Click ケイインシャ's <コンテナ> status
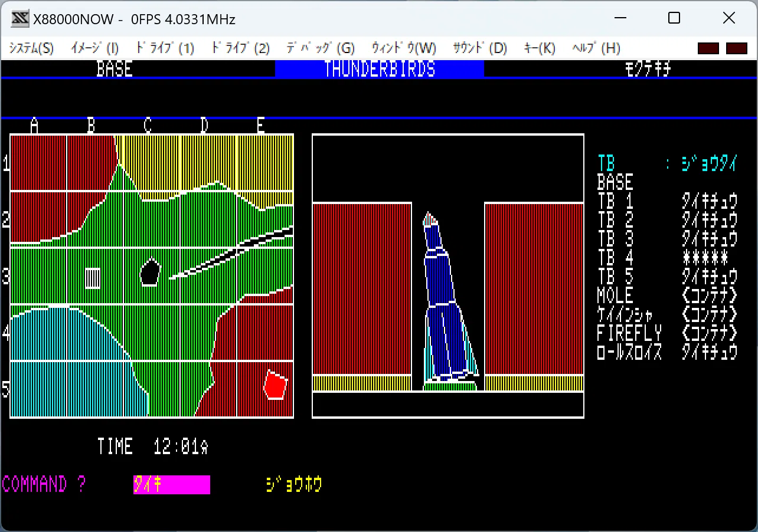The width and height of the screenshot is (758, 532). pyautogui.click(x=710, y=314)
